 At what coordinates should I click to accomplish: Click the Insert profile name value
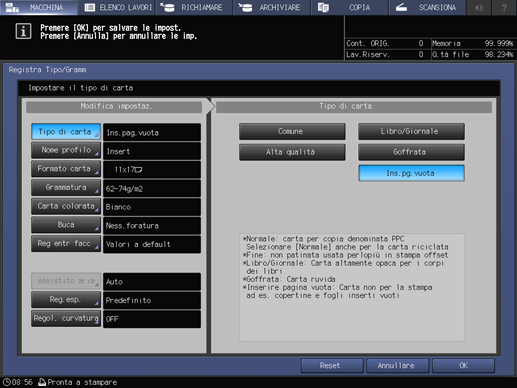click(x=152, y=151)
